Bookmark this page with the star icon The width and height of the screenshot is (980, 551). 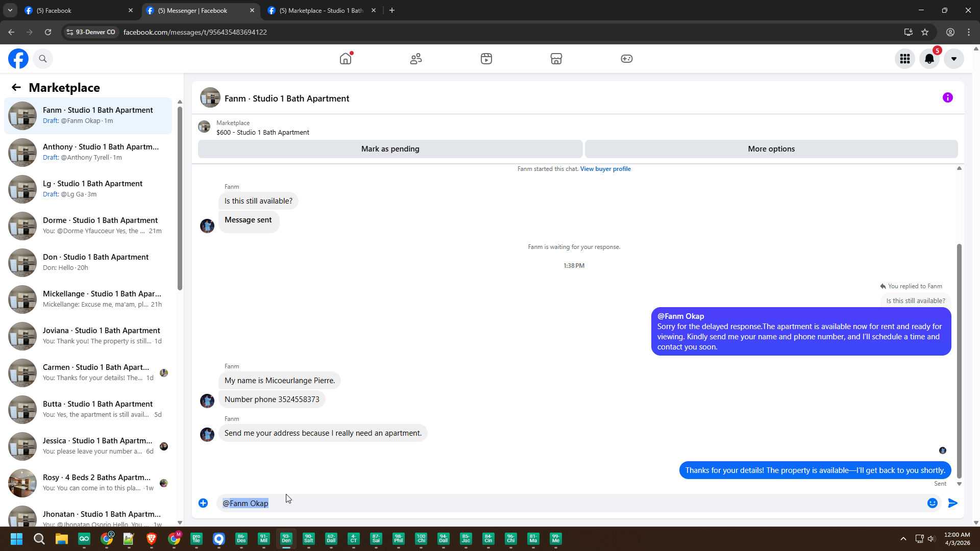(925, 32)
